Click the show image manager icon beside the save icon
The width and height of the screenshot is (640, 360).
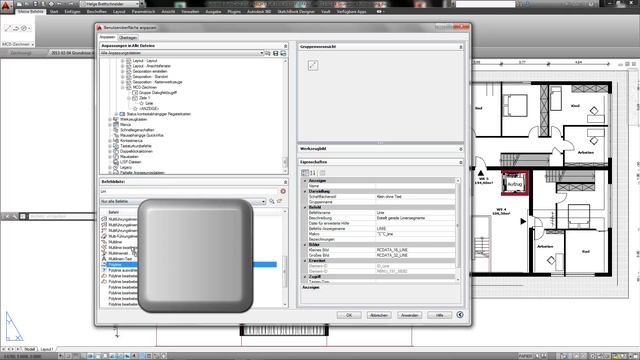click(283, 53)
